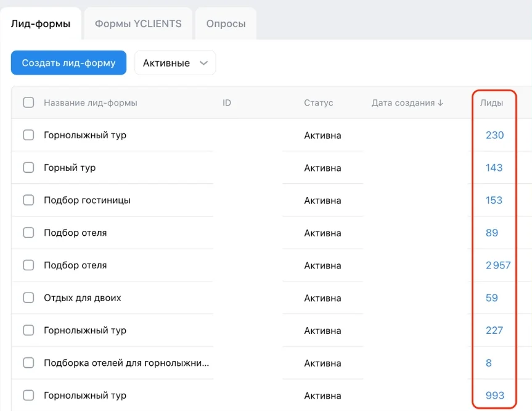View the 2 957 leads link

[x=498, y=265]
